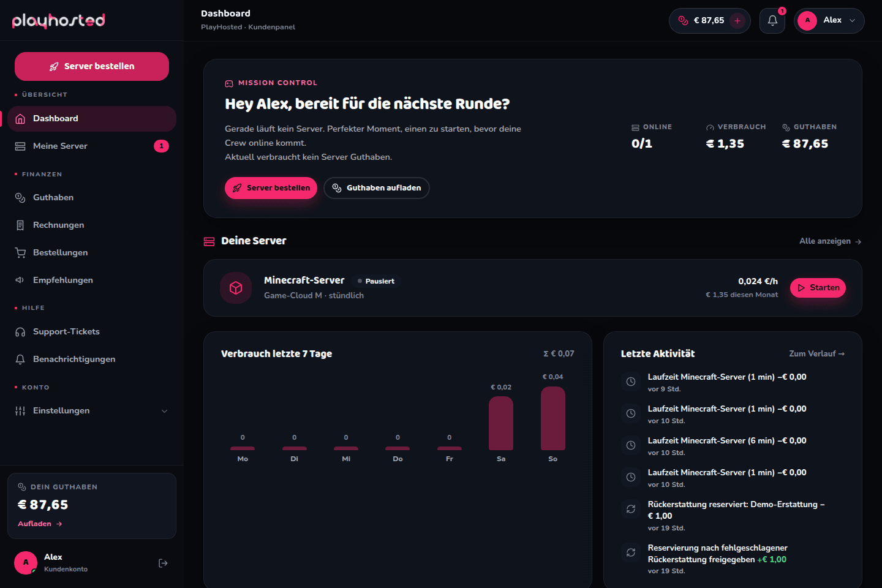
Task: Click Guthaben aufladen button
Action: pos(377,188)
